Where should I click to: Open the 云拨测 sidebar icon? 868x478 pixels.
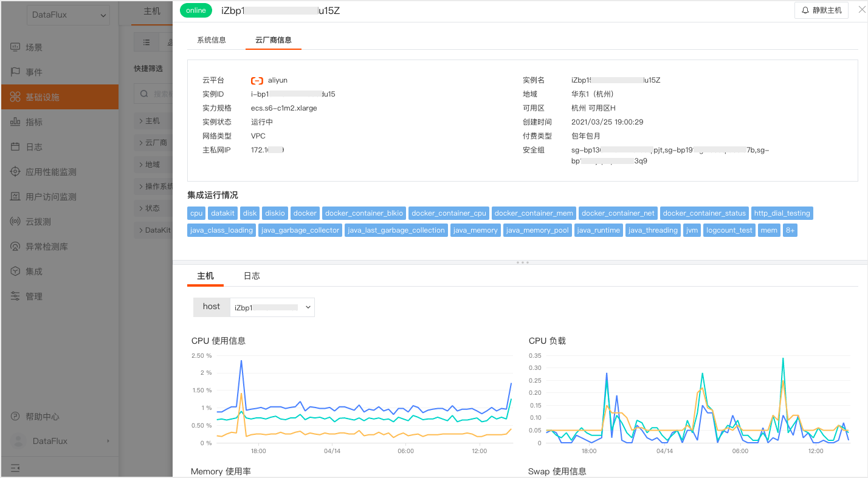click(x=16, y=222)
